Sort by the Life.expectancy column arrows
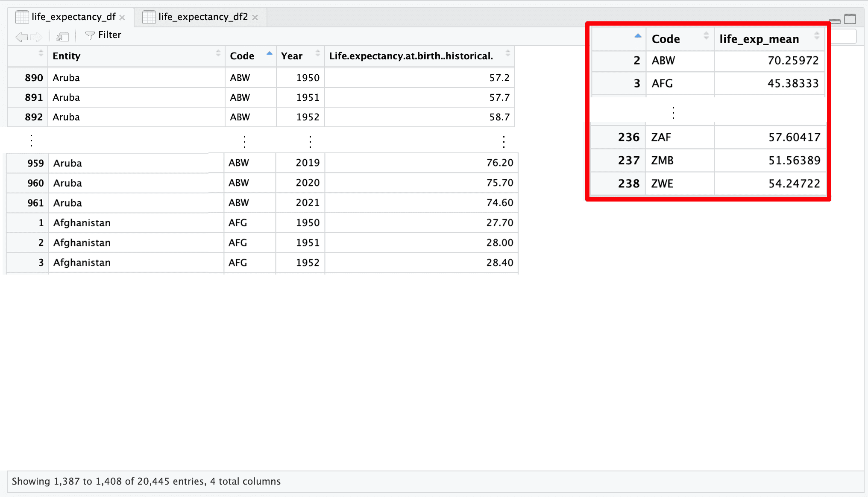The image size is (868, 497). (507, 53)
